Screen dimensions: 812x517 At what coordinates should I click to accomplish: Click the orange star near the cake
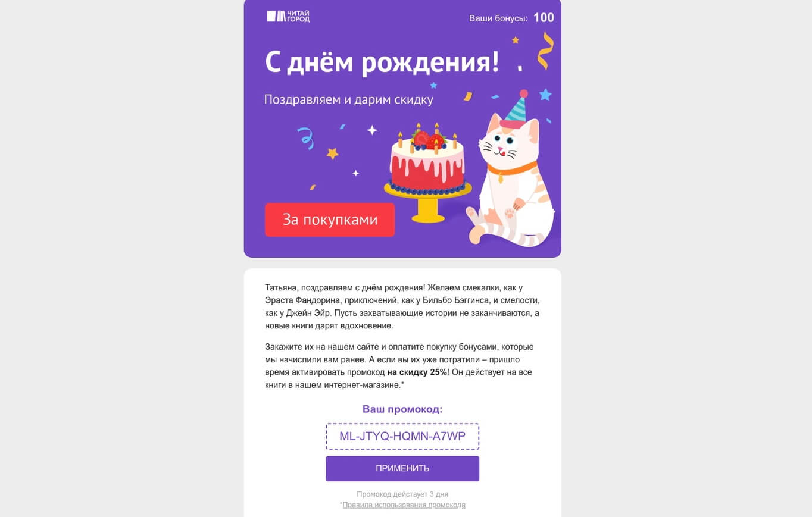[332, 153]
